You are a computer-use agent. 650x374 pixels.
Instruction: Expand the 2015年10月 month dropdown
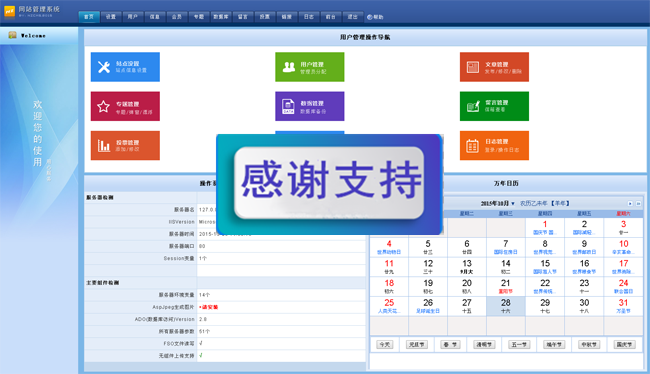pyautogui.click(x=498, y=204)
